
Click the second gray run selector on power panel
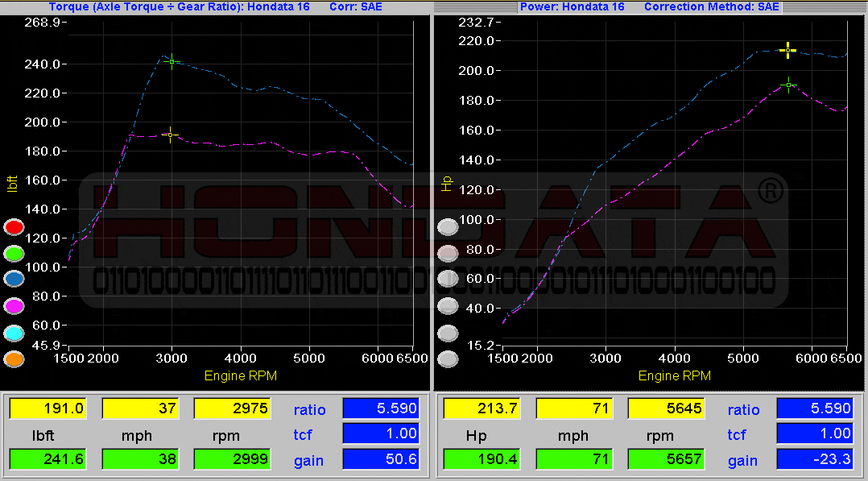coord(448,253)
